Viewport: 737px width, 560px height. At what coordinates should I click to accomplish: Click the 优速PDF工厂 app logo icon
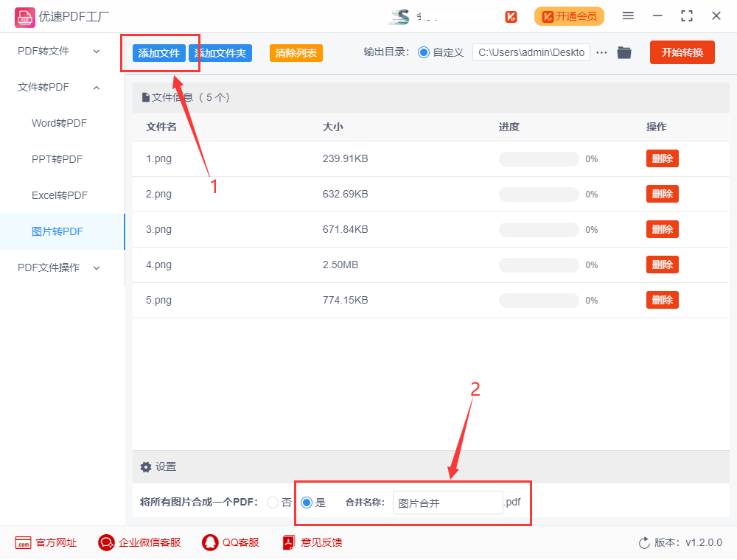[x=24, y=18]
